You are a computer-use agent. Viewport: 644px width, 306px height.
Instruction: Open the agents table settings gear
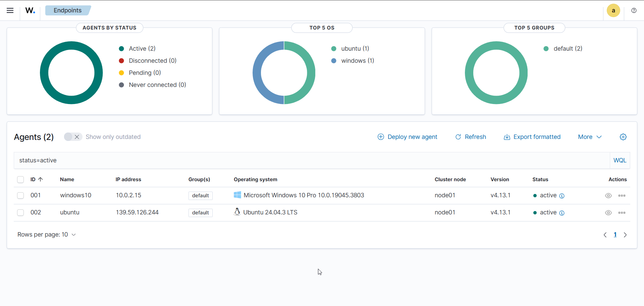click(623, 137)
